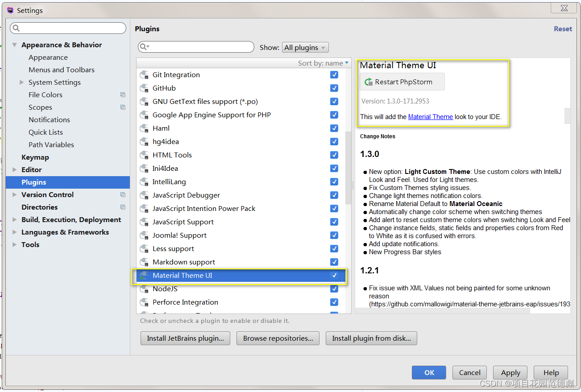
Task: Click the project-level icon beside Directories
Action: (123, 207)
